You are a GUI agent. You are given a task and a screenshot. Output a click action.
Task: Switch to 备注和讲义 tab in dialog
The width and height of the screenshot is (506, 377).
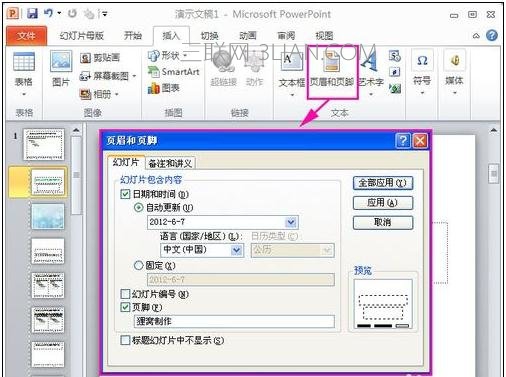[x=170, y=163]
